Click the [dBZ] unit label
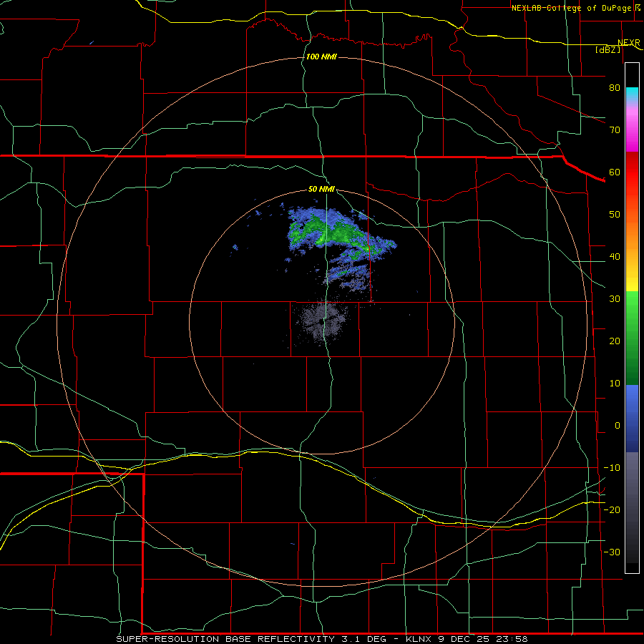The width and height of the screenshot is (644, 644). tap(608, 49)
